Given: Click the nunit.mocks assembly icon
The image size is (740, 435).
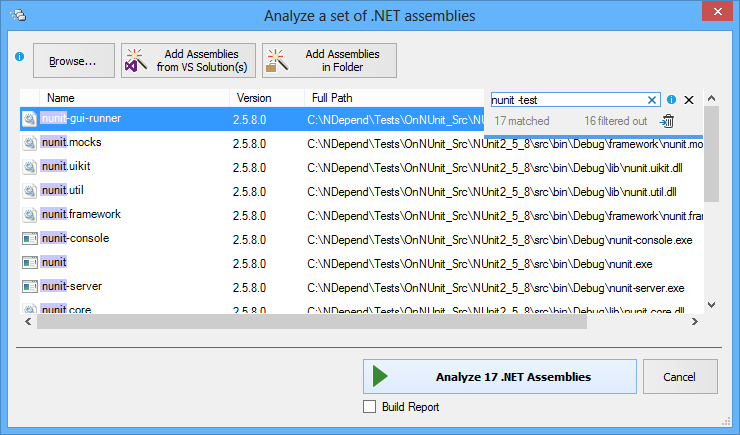Looking at the screenshot, I should click(29, 142).
